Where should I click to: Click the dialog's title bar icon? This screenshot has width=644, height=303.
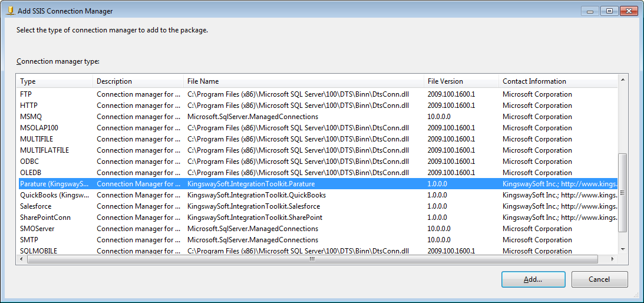tap(11, 11)
